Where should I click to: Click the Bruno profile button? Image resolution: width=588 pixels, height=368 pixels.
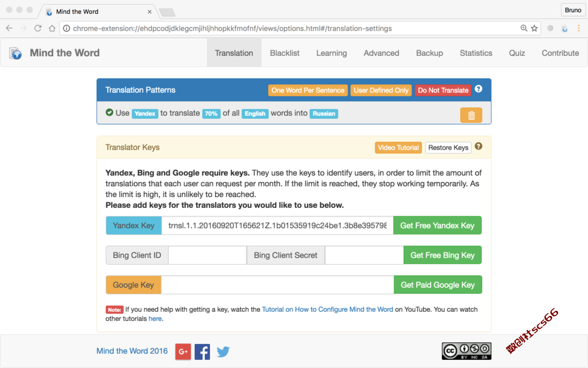(573, 10)
